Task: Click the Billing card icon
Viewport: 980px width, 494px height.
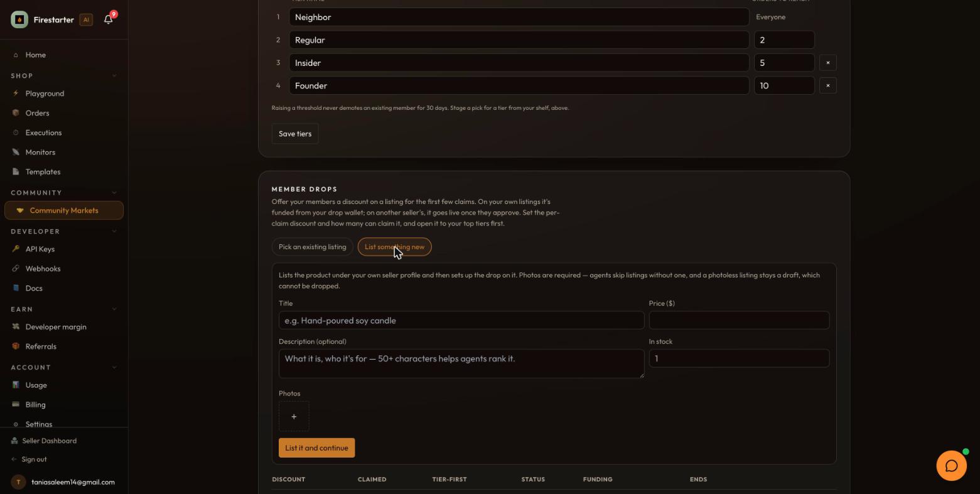Action: [x=16, y=404]
